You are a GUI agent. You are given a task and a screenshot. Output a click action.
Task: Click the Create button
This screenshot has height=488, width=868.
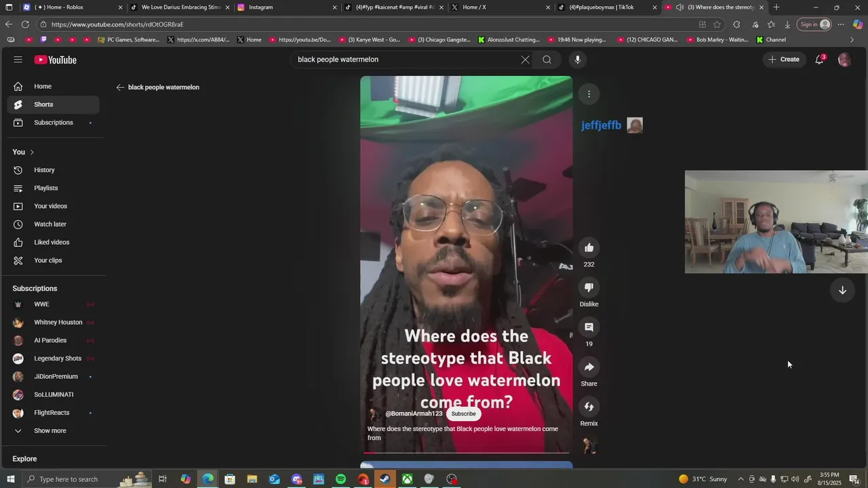point(784,60)
